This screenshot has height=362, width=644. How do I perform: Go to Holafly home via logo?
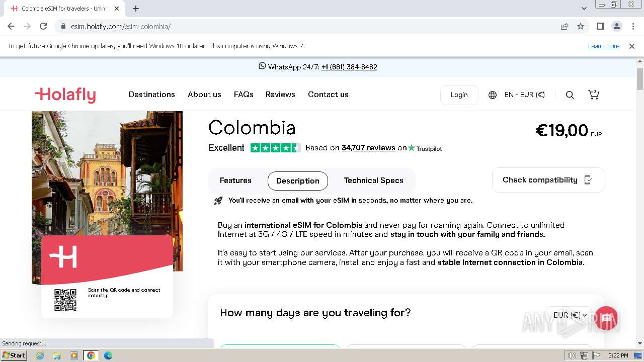65,95
